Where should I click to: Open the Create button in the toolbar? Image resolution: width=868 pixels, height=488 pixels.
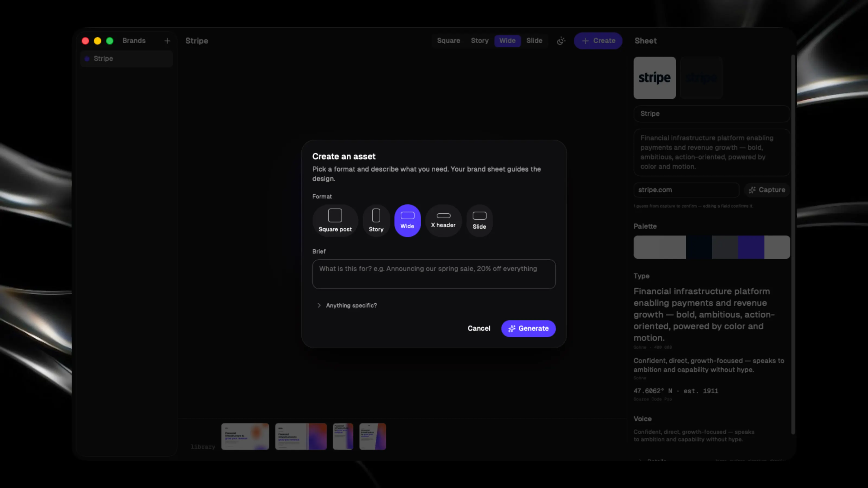pyautogui.click(x=598, y=41)
